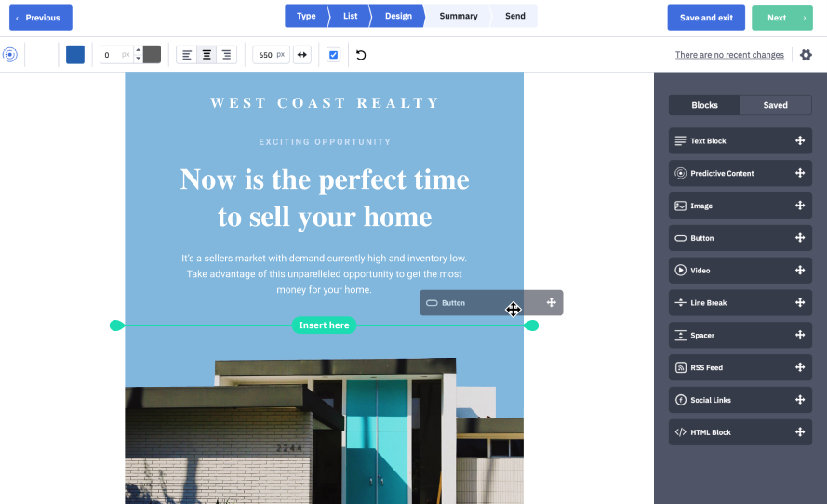Click move handle on Text Block
This screenshot has width=827, height=504.
pyautogui.click(x=800, y=140)
